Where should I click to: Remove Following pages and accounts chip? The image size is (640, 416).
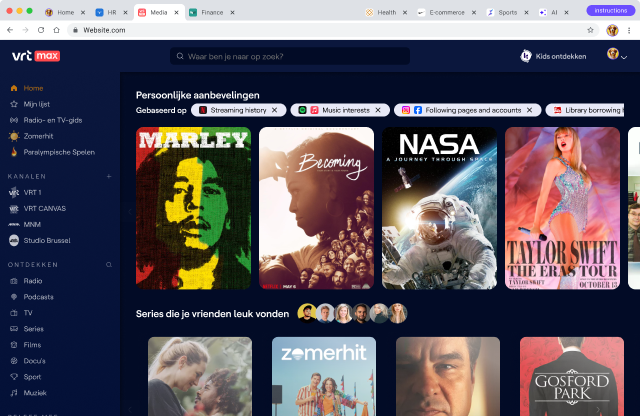pos(529,110)
